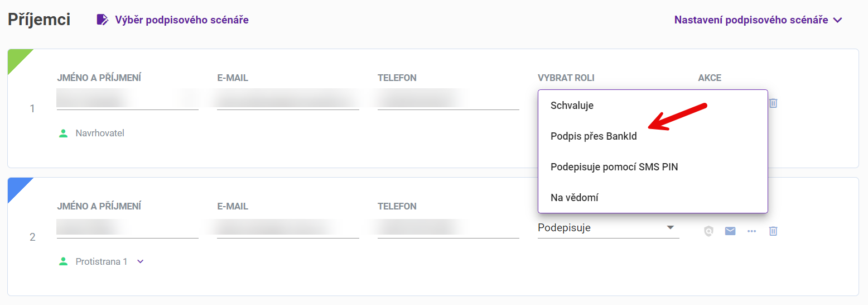Click the green person icon next to Protistrana 1
The height and width of the screenshot is (305, 868).
click(64, 261)
